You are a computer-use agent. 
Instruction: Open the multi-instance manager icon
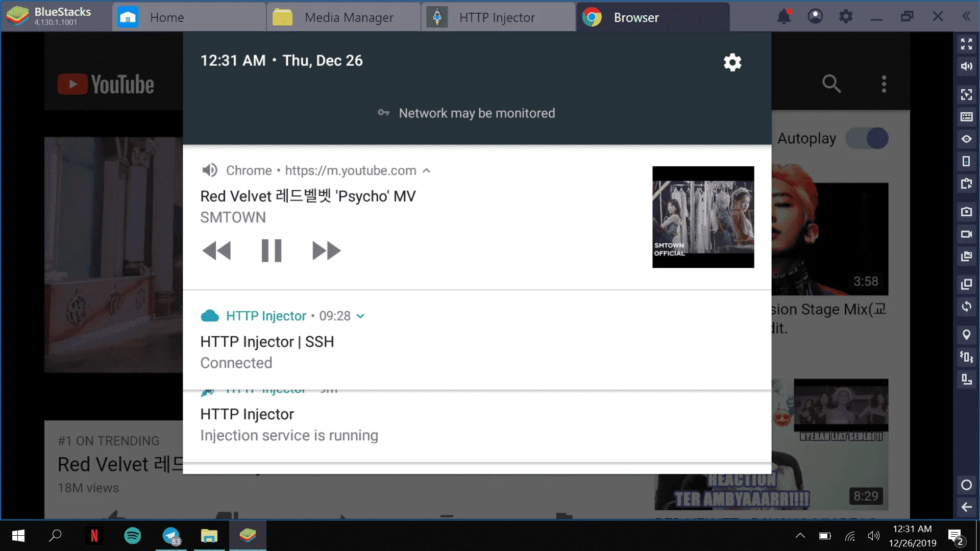pos(966,284)
